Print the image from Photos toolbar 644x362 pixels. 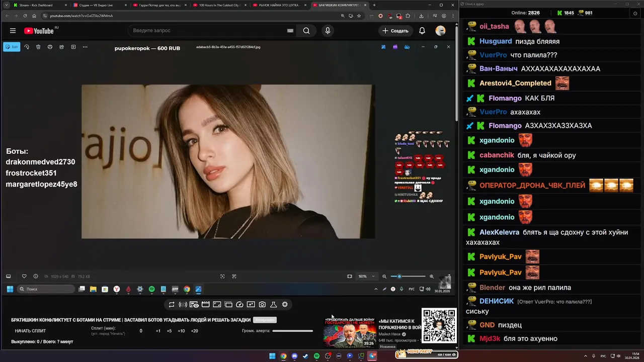(50, 47)
